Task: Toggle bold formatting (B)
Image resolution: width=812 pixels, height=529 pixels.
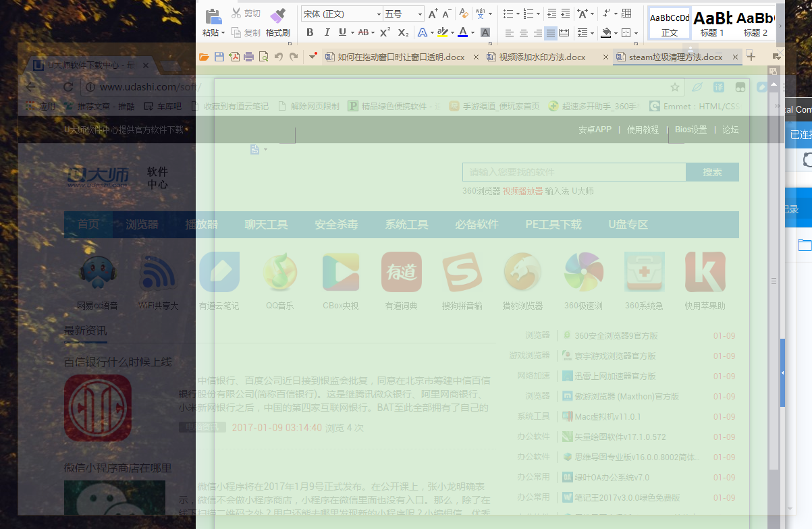Action: [x=310, y=32]
